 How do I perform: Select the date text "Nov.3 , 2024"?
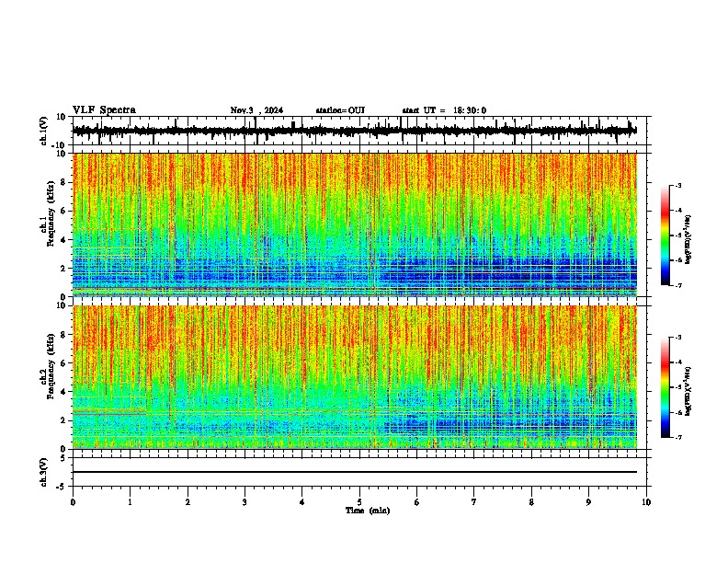tap(256, 110)
